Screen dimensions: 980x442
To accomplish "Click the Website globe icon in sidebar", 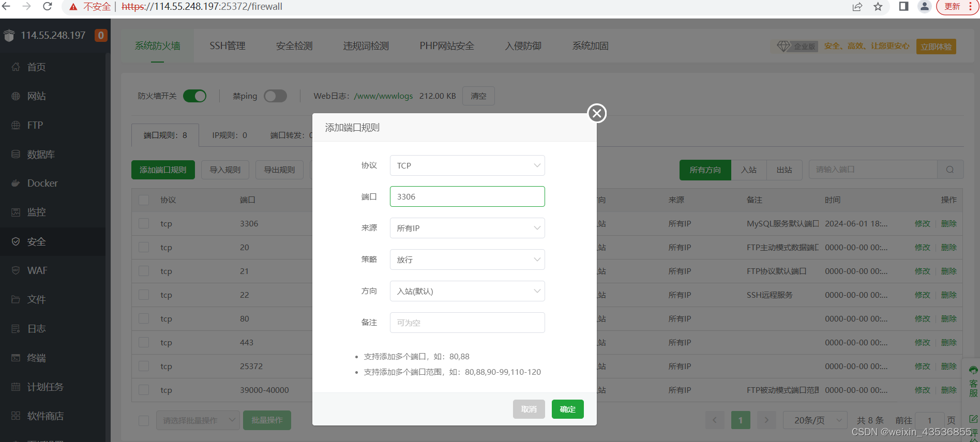I will 16,96.
